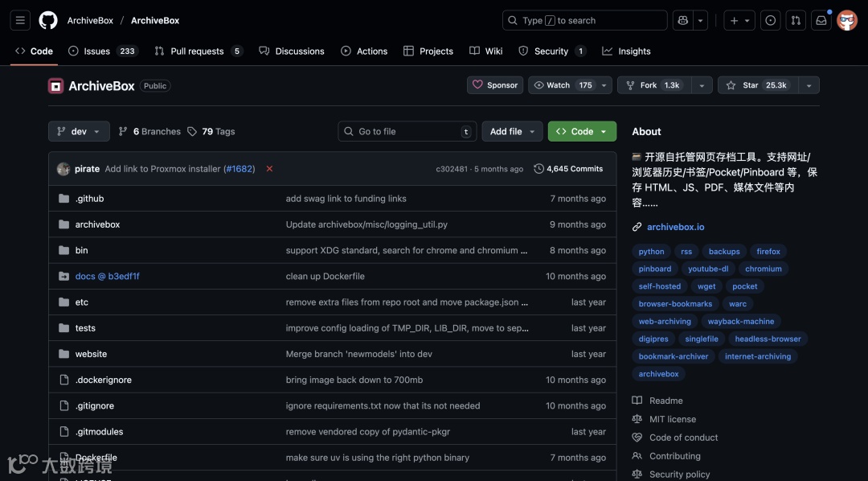The image size is (868, 481).
Task: Open the Pull requests tab
Action: [199, 51]
